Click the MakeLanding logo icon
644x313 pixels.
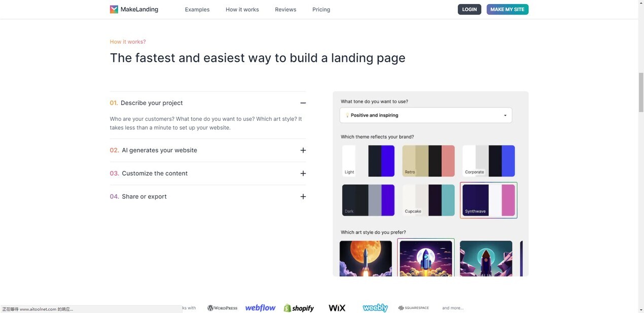(x=114, y=9)
